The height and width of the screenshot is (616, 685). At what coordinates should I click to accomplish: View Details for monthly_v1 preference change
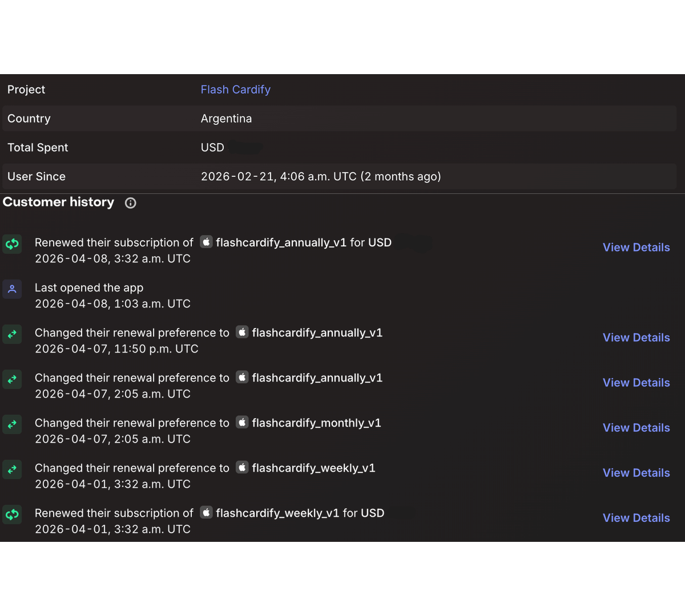[636, 428]
